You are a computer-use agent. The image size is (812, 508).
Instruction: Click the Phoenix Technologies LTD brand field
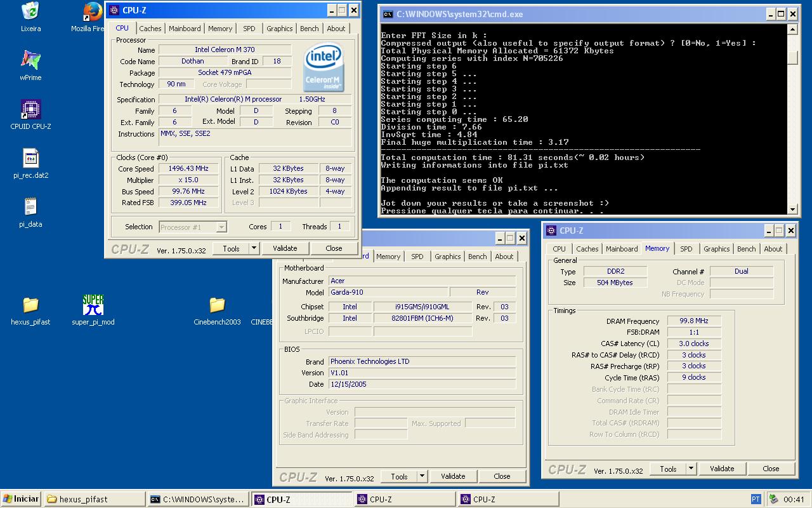coord(422,361)
